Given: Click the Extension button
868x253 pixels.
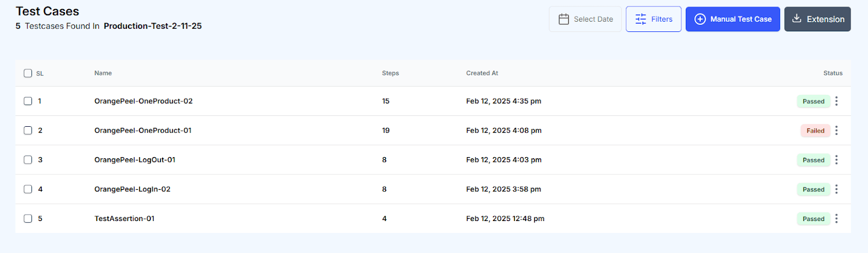Looking at the screenshot, I should pyautogui.click(x=818, y=19).
